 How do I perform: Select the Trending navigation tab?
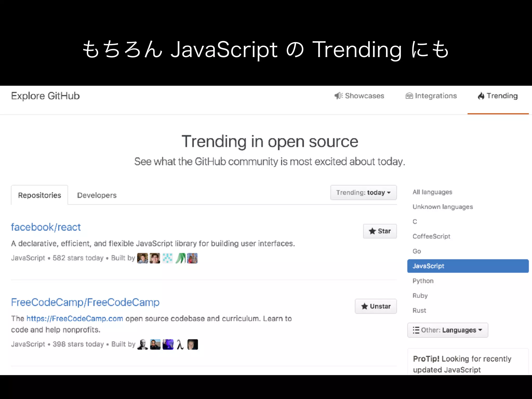tap(498, 96)
